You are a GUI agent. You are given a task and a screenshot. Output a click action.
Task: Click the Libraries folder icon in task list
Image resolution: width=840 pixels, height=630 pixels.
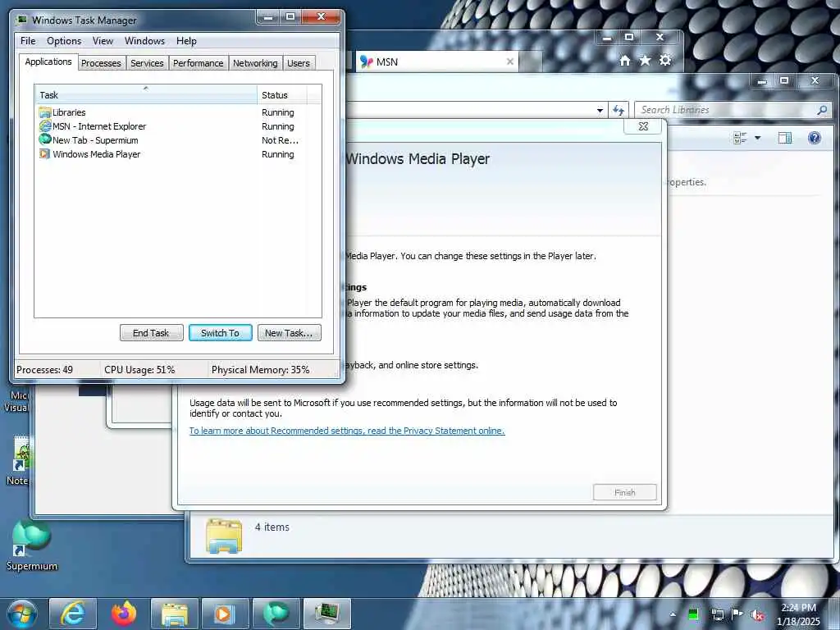45,112
